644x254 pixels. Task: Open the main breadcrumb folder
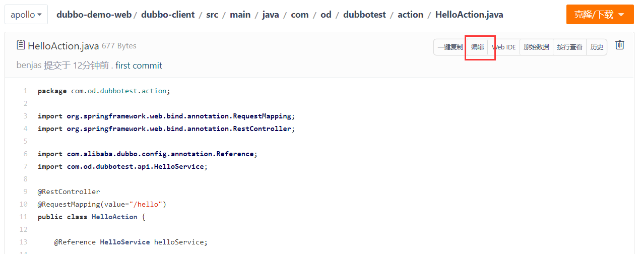[x=240, y=15]
